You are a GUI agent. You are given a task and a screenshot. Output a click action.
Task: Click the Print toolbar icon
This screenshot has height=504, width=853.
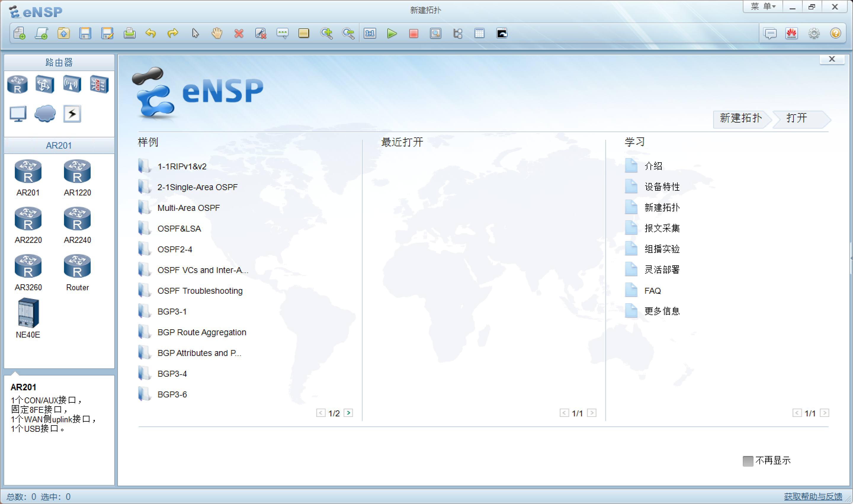click(x=129, y=33)
